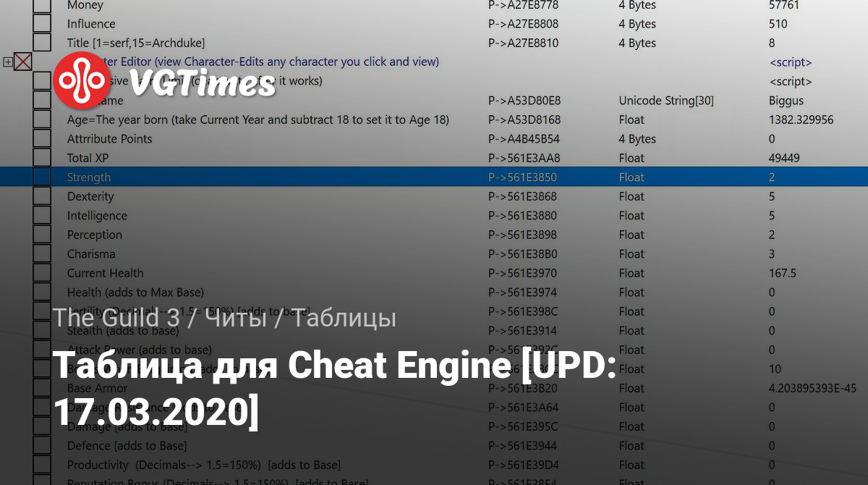868x485 pixels.
Task: Check the box beside Current Health
Action: [x=42, y=273]
